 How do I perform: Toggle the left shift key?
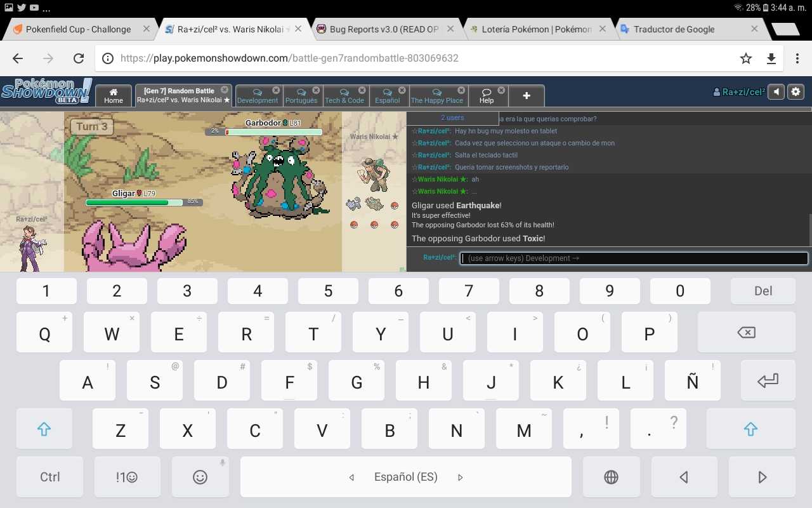click(44, 429)
